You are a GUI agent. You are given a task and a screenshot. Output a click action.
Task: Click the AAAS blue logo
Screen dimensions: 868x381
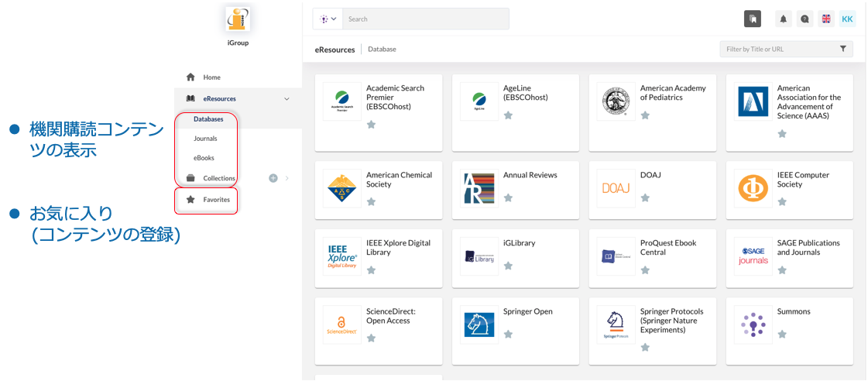point(753,101)
